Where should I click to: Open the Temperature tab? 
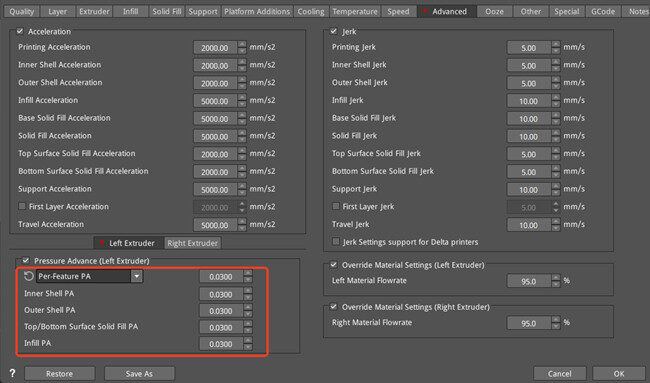tap(355, 12)
